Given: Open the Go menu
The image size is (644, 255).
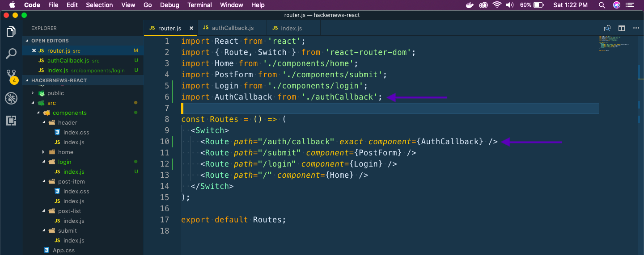Looking at the screenshot, I should click(148, 5).
